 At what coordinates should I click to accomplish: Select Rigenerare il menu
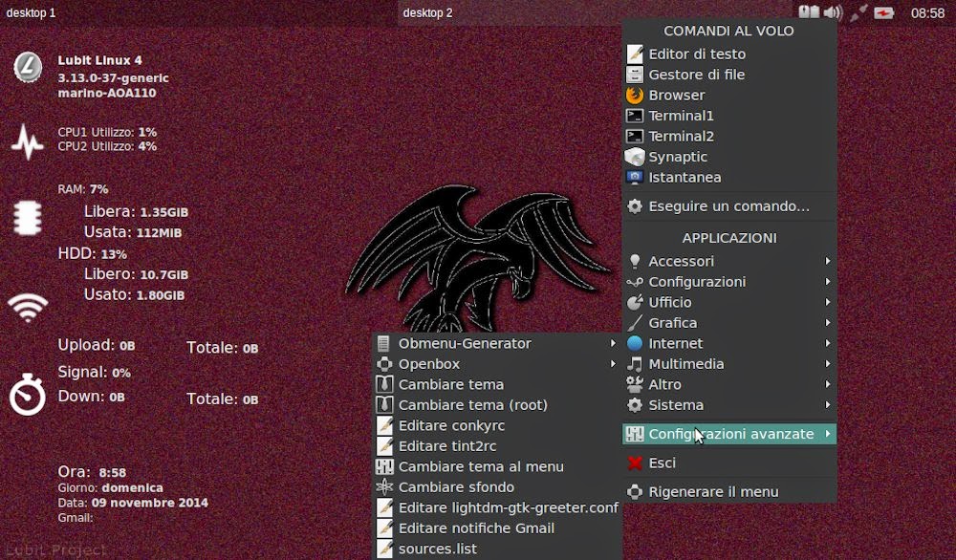click(x=729, y=492)
